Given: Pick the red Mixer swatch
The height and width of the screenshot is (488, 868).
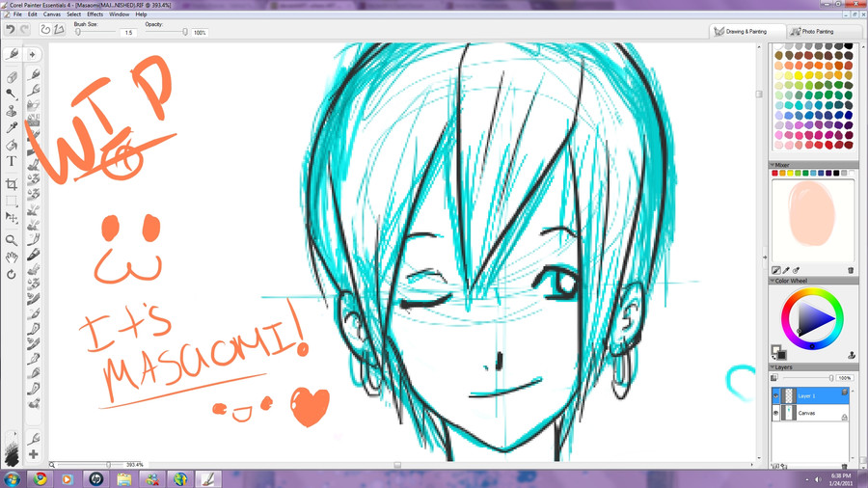Looking at the screenshot, I should pos(775,174).
